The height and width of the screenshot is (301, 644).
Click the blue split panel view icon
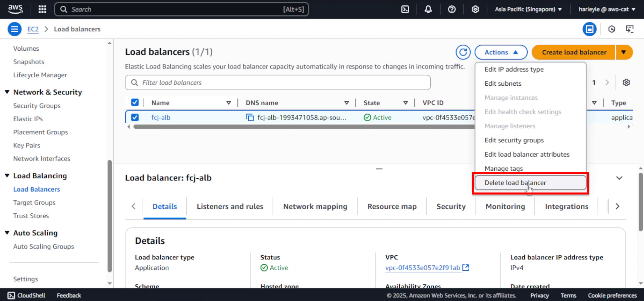[590, 29]
